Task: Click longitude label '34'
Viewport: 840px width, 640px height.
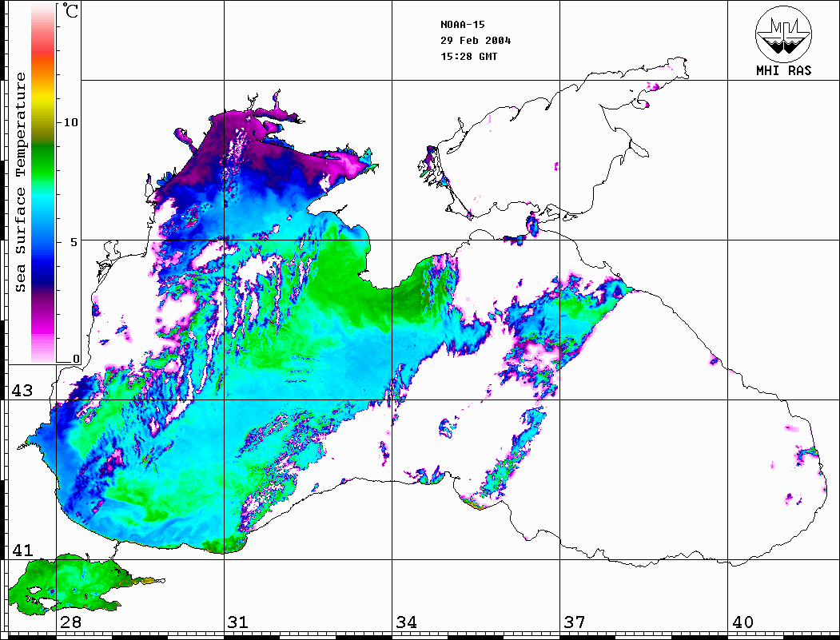Action: [x=407, y=622]
